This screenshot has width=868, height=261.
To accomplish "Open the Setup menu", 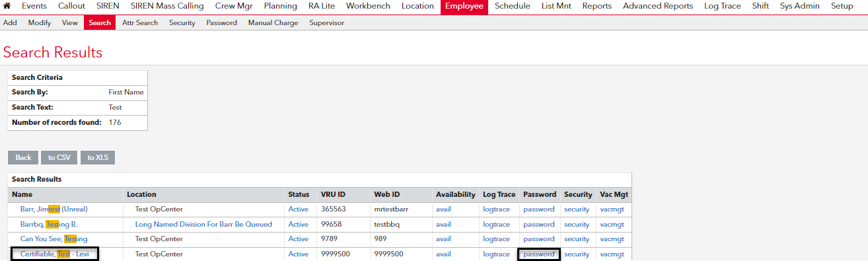I will (x=842, y=6).
